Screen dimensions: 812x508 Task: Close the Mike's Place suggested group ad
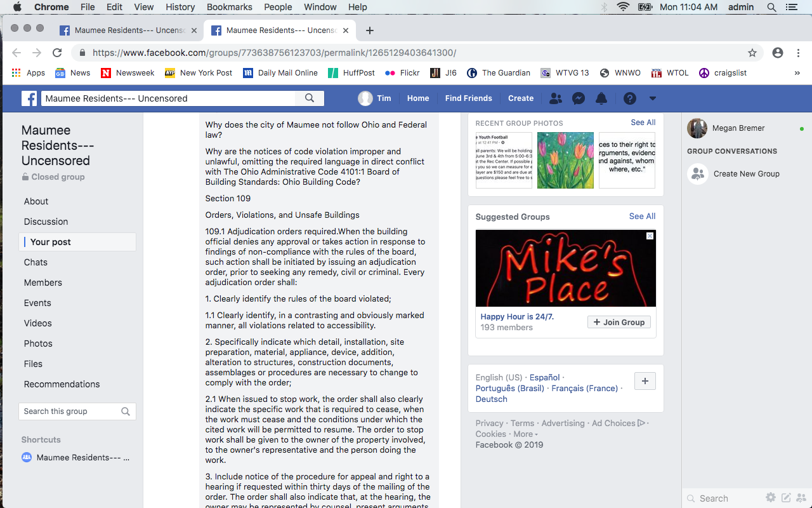tap(650, 236)
